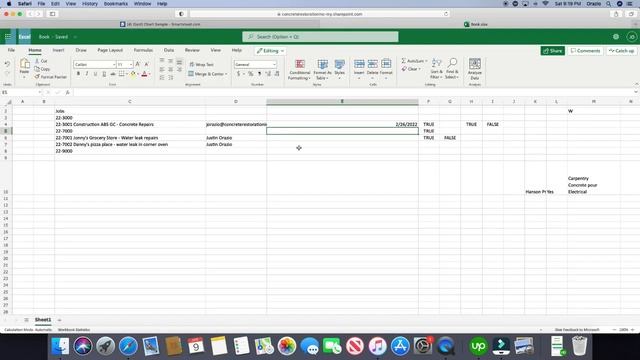Open the Comments pane
Image resolution: width=640 pixels, height=360 pixels.
point(586,51)
